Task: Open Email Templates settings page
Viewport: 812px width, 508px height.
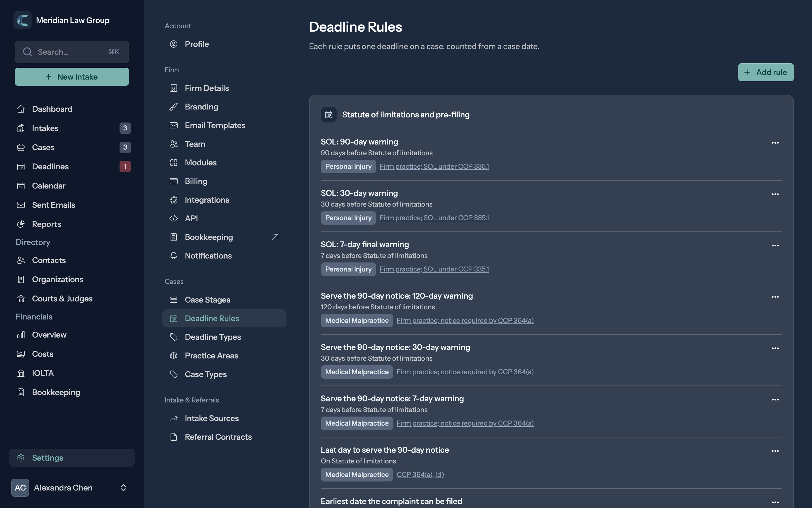Action: [224, 125]
